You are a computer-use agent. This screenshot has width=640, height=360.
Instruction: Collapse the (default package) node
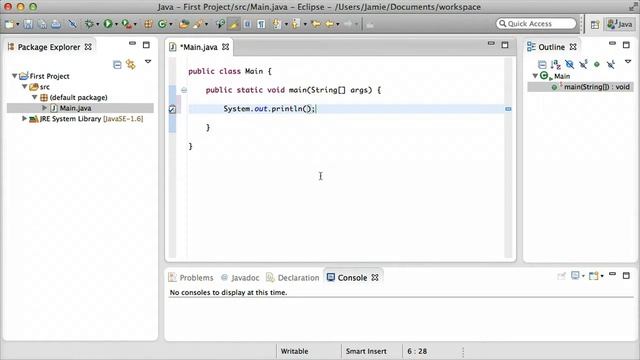[x=35, y=97]
